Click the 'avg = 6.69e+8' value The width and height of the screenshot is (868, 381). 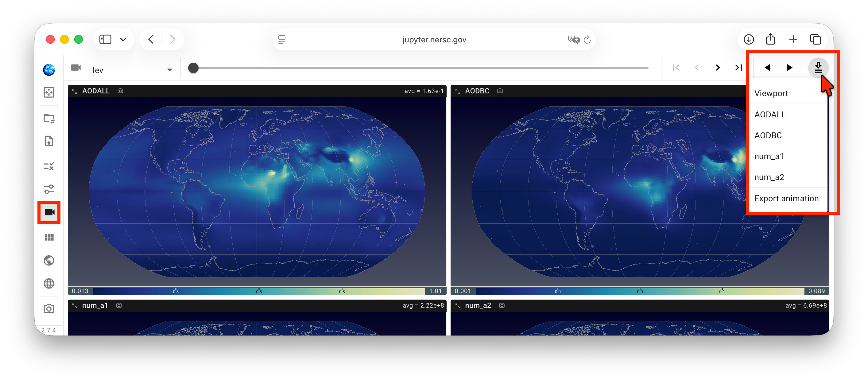(806, 305)
